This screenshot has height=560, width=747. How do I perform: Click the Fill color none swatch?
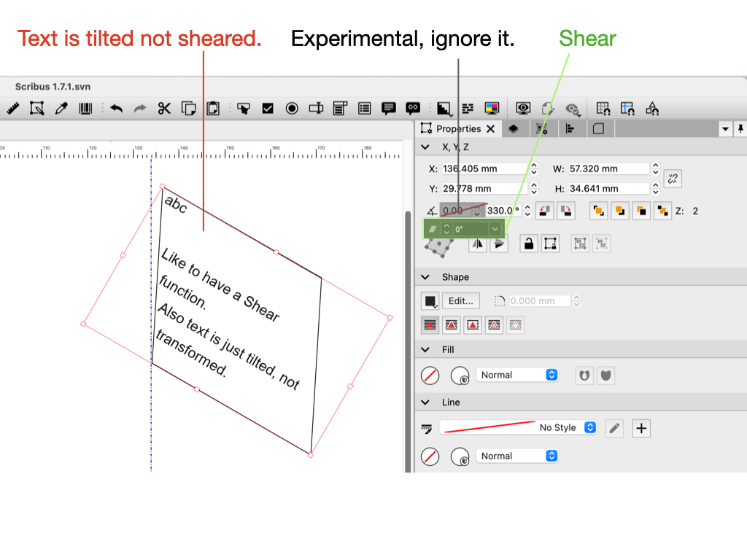430,376
